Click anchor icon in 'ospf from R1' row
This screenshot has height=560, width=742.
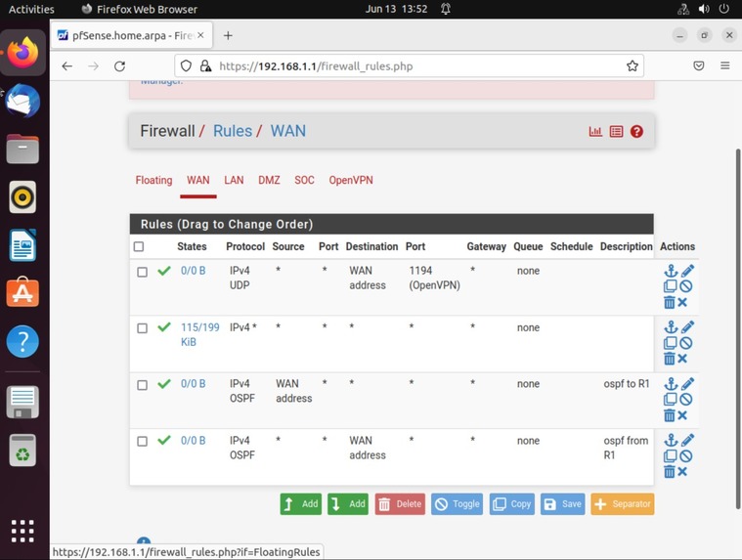[671, 441]
